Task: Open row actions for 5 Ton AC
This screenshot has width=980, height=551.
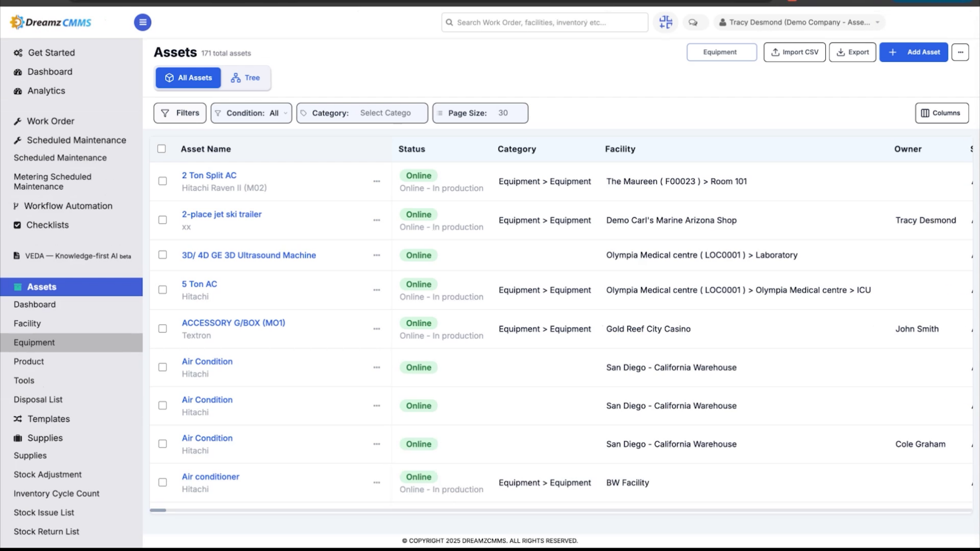Action: point(376,290)
